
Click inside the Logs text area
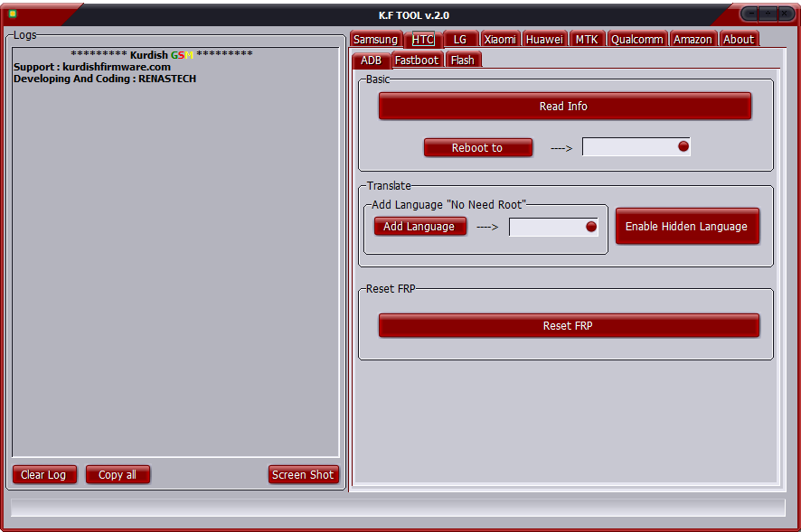[175, 252]
